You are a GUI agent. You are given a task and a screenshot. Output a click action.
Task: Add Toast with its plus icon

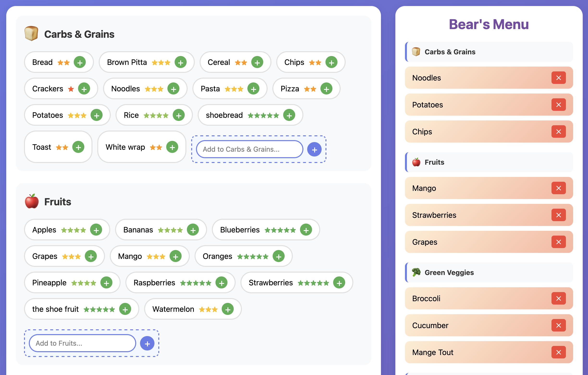(78, 147)
